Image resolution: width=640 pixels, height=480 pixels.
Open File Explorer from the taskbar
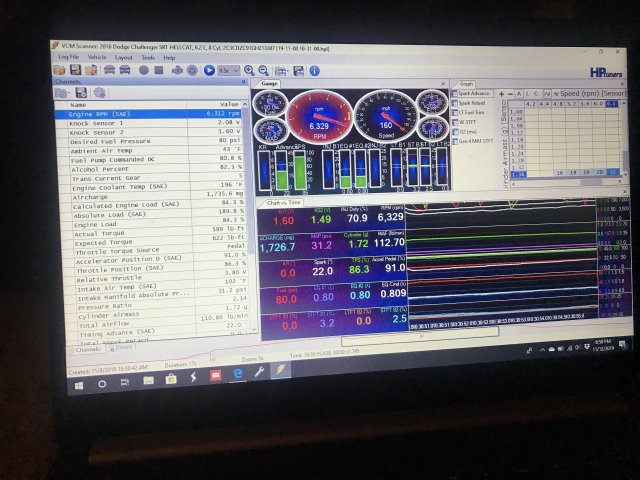coord(148,380)
